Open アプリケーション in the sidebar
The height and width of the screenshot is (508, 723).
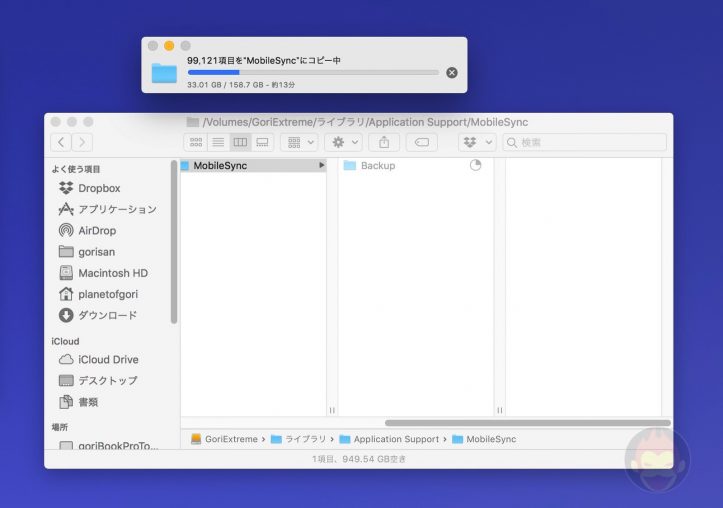point(108,209)
